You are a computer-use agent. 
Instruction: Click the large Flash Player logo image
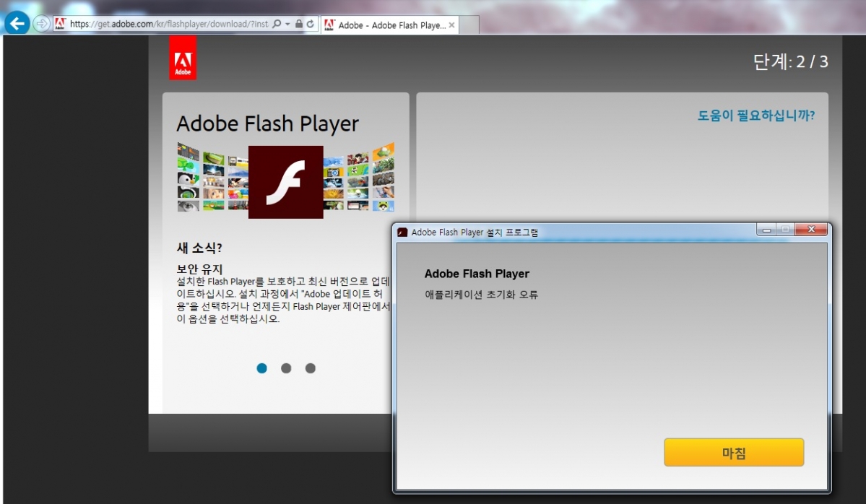pyautogui.click(x=285, y=182)
